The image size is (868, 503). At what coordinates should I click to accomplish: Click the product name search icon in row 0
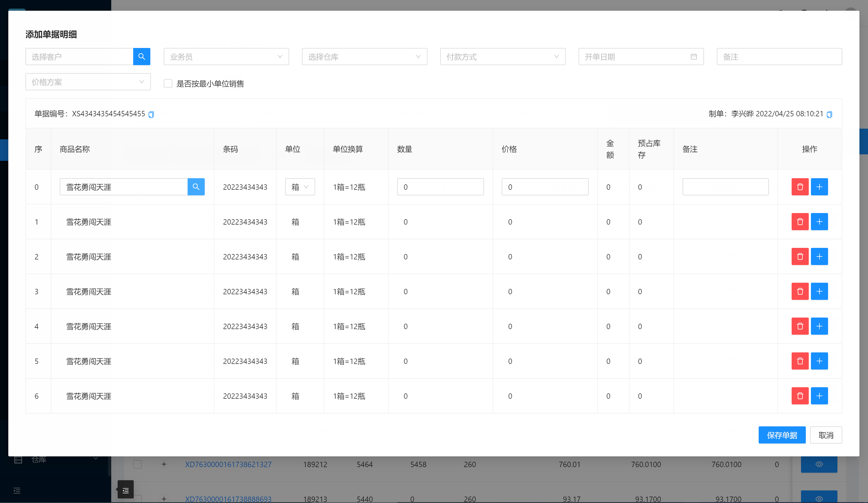coord(196,187)
